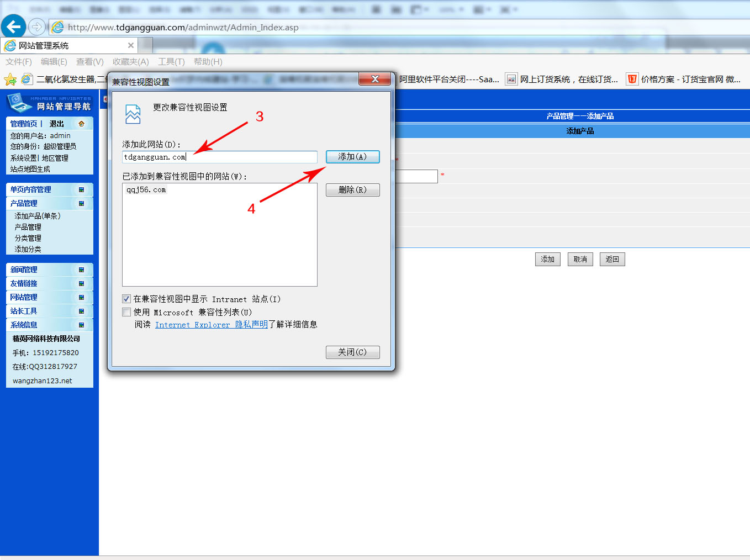Click the 二氧化氯发生器 favorites bar bookmark
The width and height of the screenshot is (750, 560).
click(66, 80)
